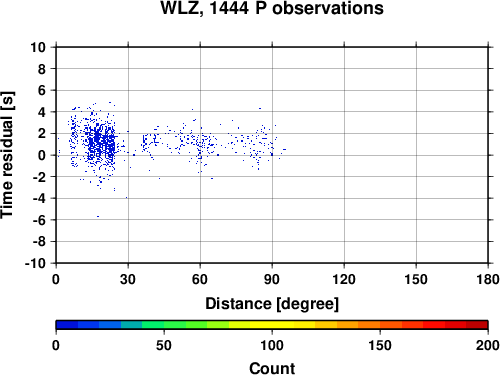
Task: Click the colorbar tick label '50'
Action: (x=164, y=345)
